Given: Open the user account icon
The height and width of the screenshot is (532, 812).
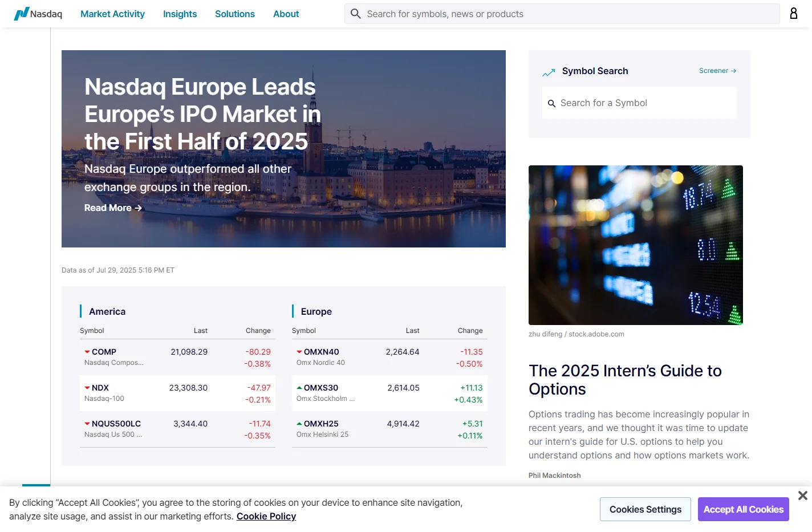Looking at the screenshot, I should 793,13.
